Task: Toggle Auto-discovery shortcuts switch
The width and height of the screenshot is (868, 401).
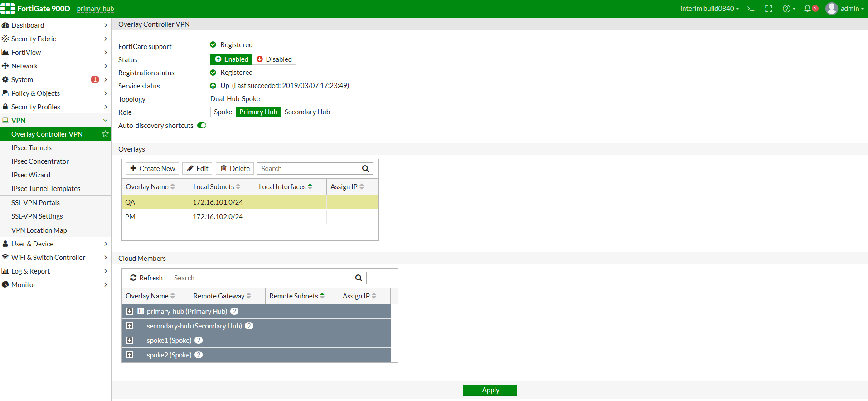Action: pos(202,126)
